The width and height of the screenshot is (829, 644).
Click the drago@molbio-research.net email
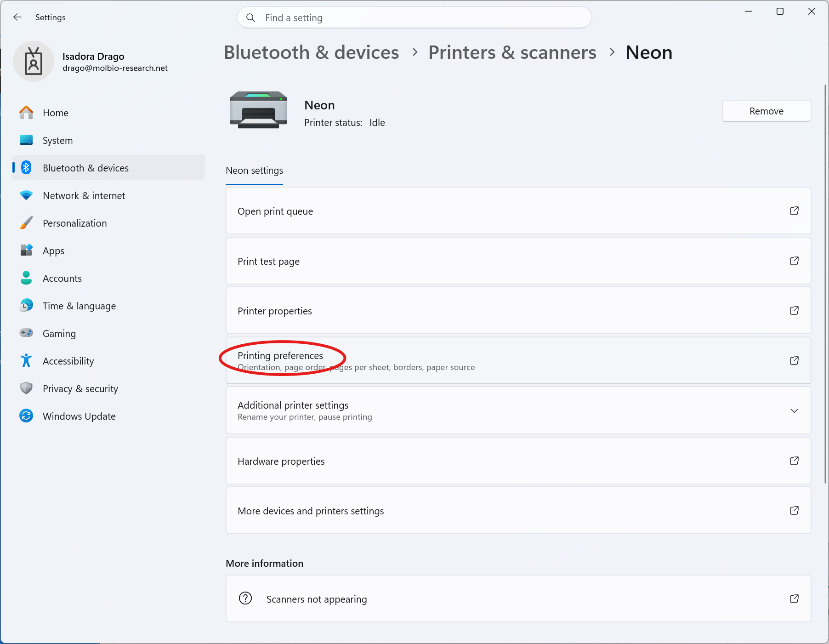(x=115, y=68)
